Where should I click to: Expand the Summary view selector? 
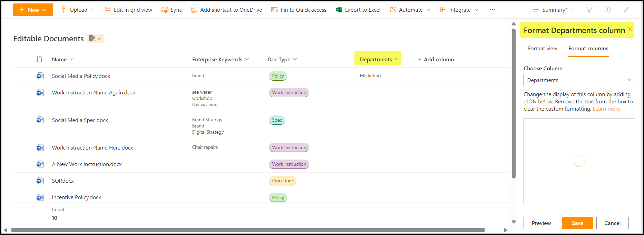pyautogui.click(x=554, y=10)
